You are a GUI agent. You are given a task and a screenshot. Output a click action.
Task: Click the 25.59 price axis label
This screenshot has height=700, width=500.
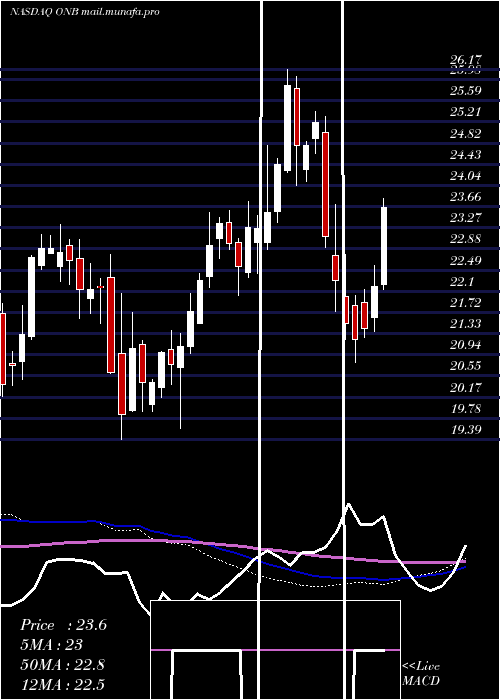[466, 91]
